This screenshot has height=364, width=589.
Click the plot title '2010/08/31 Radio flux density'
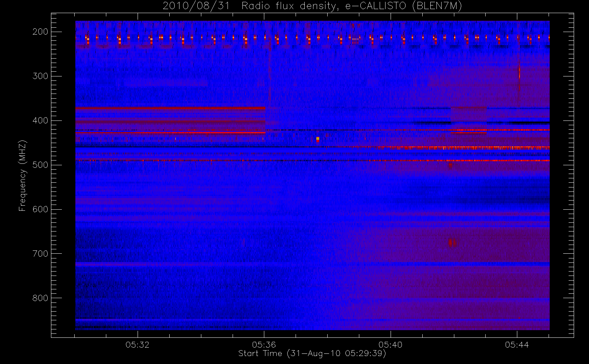pos(312,6)
